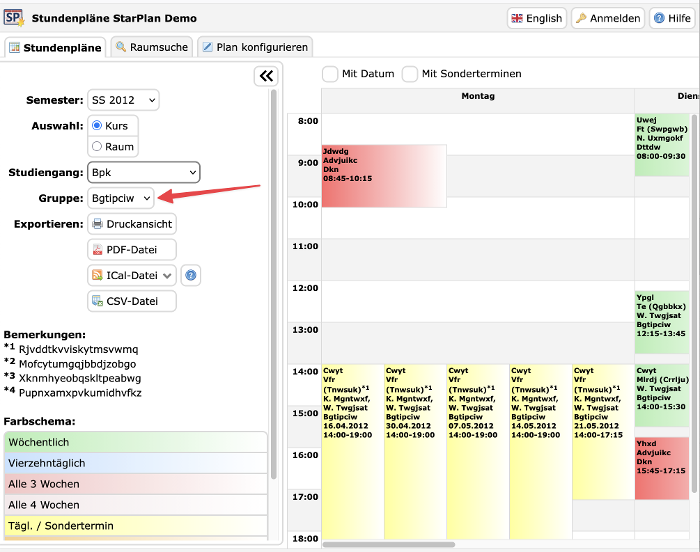
Task: Expand the Gruppe dropdown Bgtipciw
Action: pyautogui.click(x=120, y=198)
